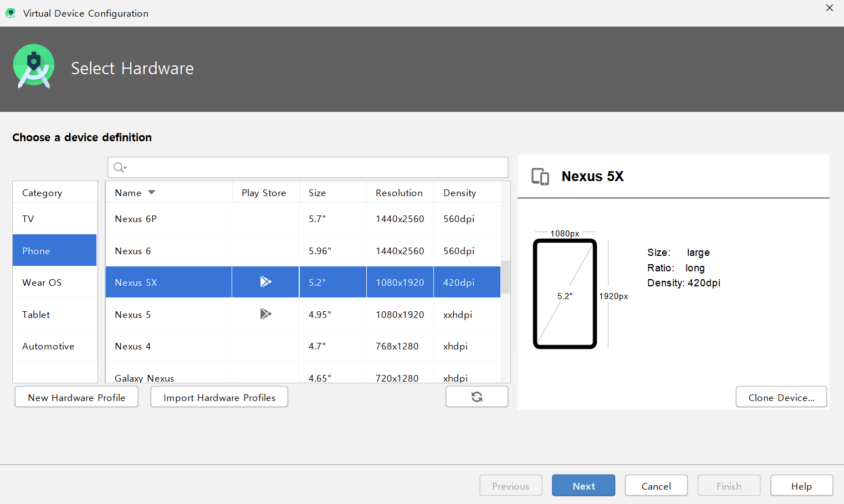The image size is (844, 504).
Task: Click the refresh icon button below device table
Action: coord(477,397)
